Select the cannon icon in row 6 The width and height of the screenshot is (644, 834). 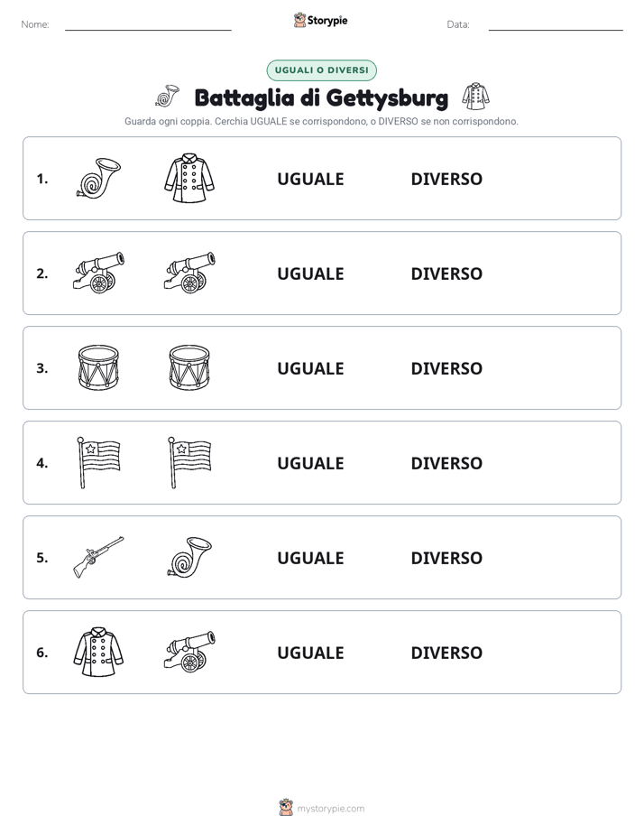[189, 652]
